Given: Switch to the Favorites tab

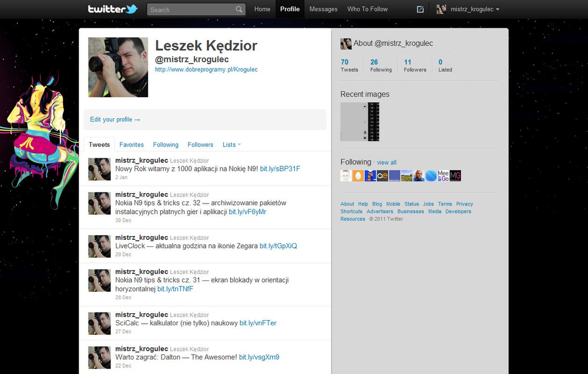Looking at the screenshot, I should coord(131,144).
